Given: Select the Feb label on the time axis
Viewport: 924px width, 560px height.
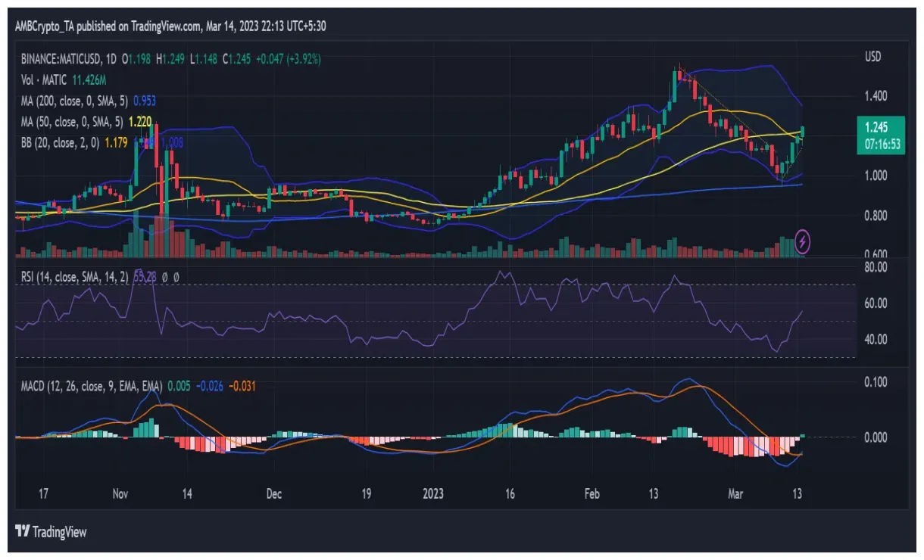Looking at the screenshot, I should [592, 494].
